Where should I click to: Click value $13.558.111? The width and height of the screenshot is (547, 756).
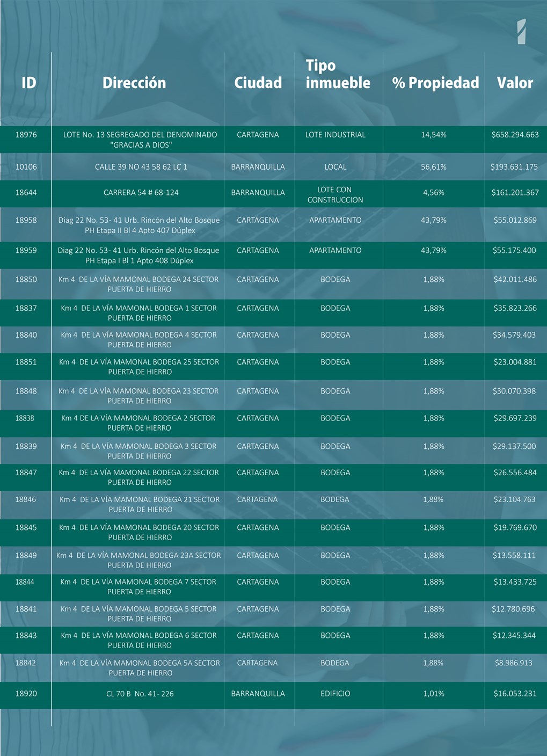click(x=514, y=555)
